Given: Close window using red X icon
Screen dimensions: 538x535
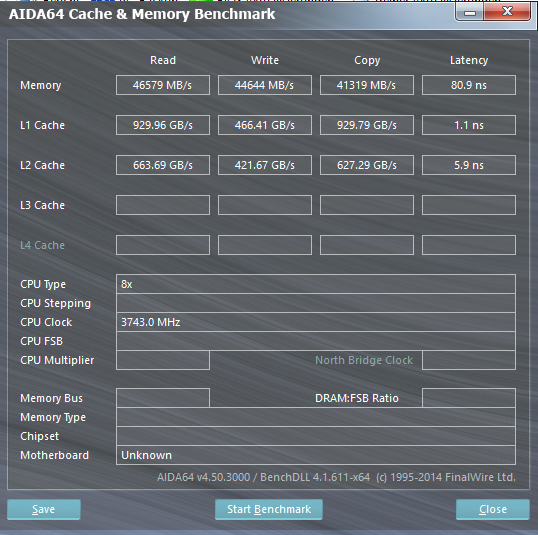Looking at the screenshot, I should (x=507, y=12).
